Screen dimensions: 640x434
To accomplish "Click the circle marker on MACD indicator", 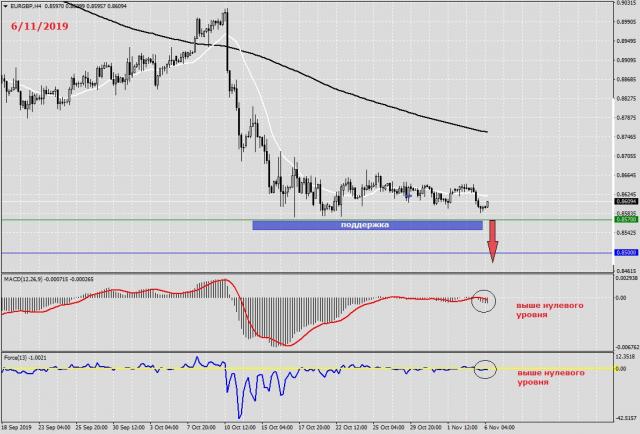I will point(483,298).
